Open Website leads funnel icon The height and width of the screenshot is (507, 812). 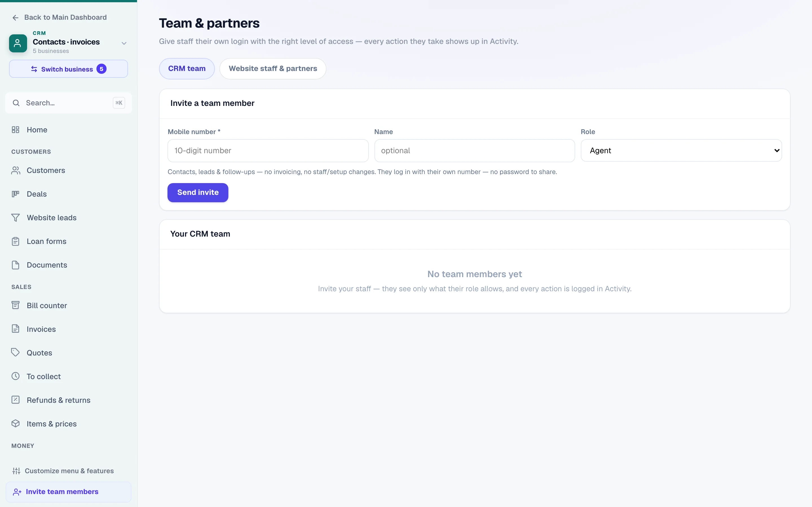16,218
